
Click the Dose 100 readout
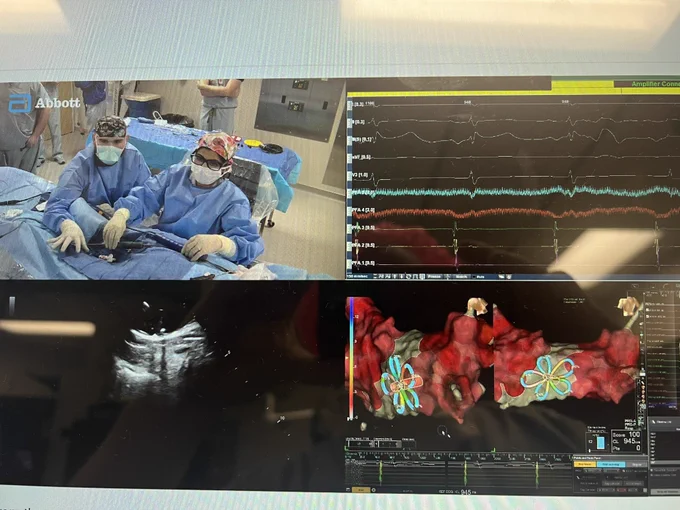626,434
